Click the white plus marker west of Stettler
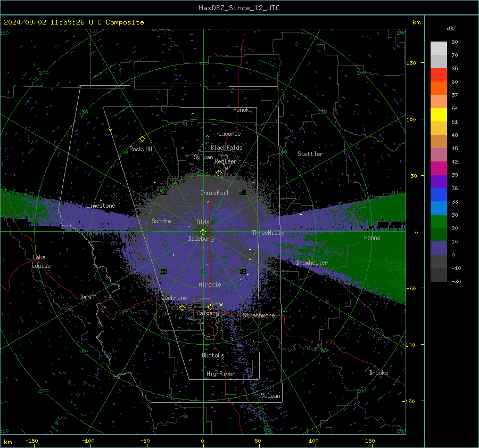 click(301, 214)
